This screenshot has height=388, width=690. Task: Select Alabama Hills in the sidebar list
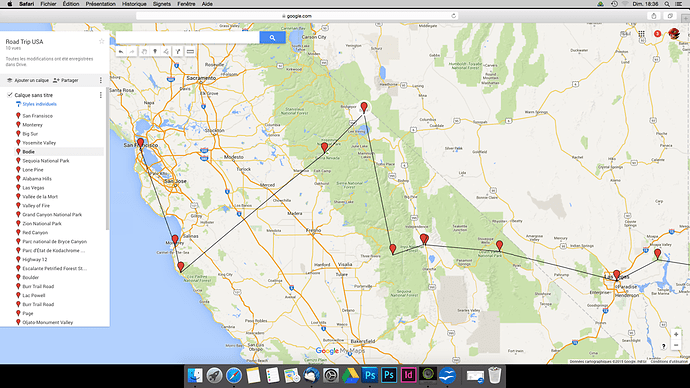point(37,179)
